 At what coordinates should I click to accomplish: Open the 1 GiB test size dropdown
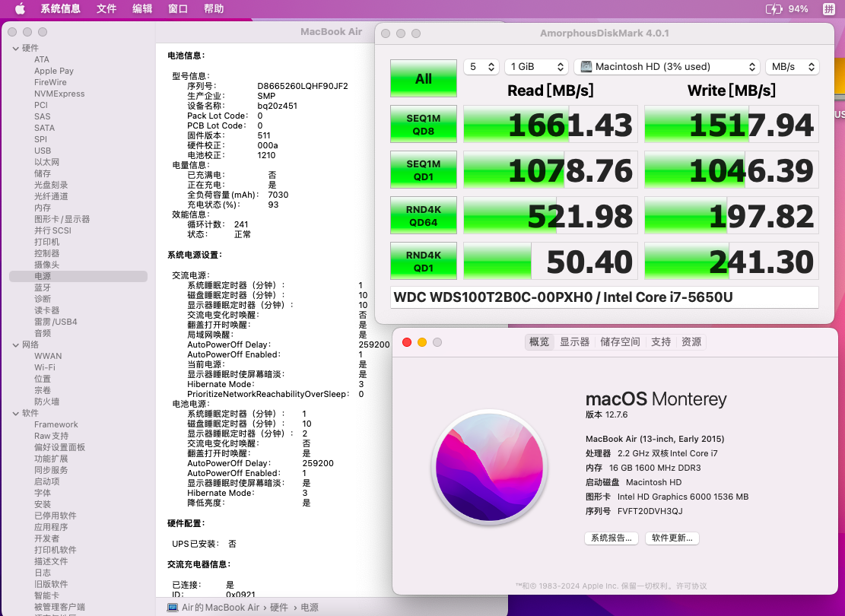(537, 66)
